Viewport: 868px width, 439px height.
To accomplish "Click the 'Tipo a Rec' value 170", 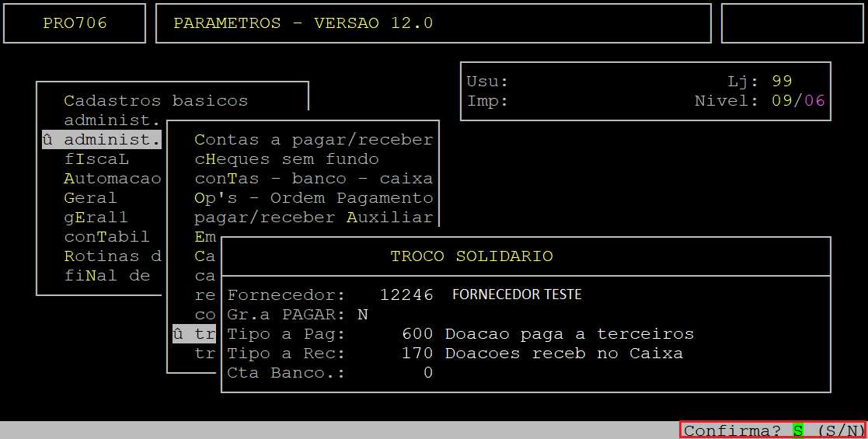I will pos(417,354).
